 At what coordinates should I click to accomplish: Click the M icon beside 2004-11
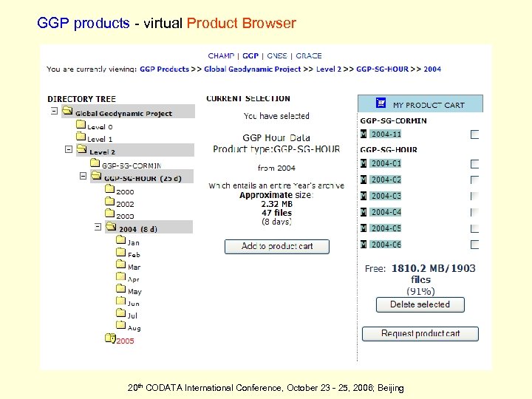coord(364,134)
